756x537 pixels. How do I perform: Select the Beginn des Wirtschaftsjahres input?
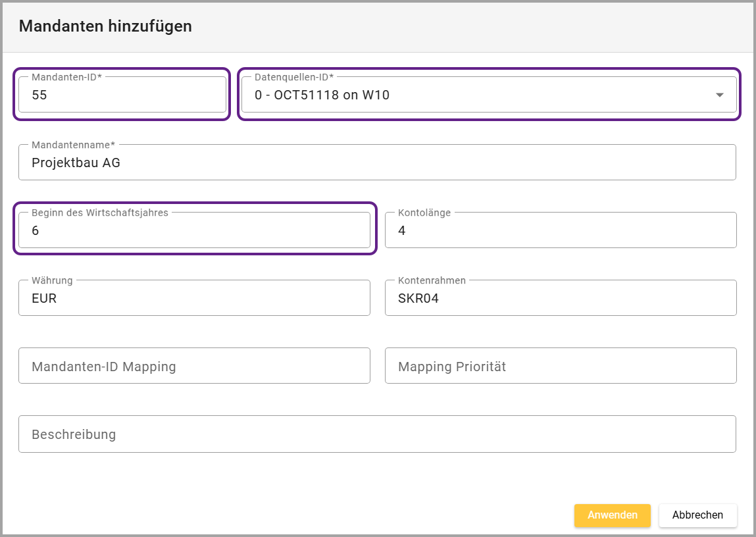(194, 231)
